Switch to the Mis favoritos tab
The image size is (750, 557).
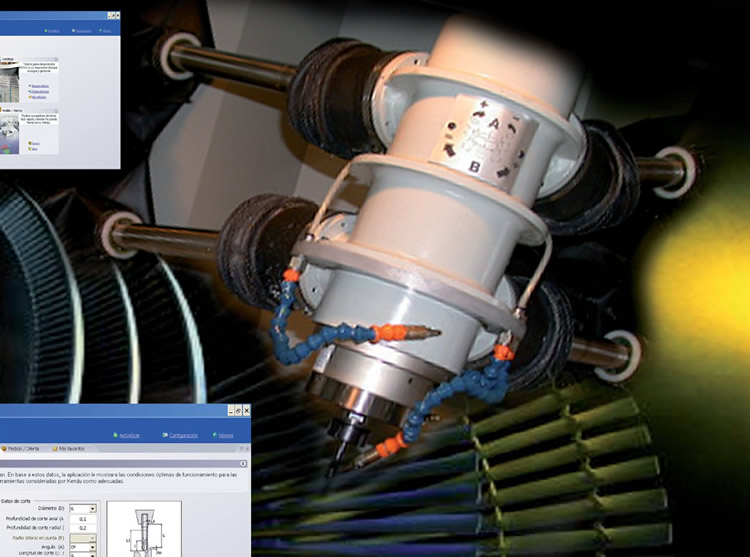68,449
